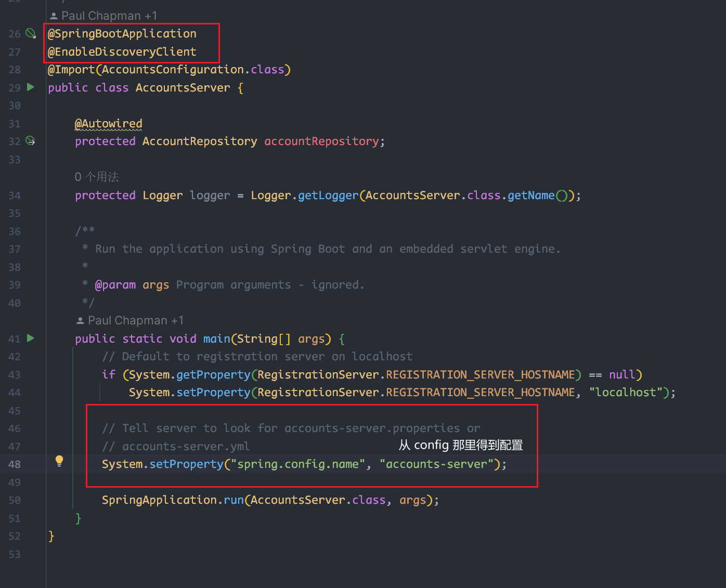
Task: Click the @param tag in the Javadoc
Action: point(115,285)
